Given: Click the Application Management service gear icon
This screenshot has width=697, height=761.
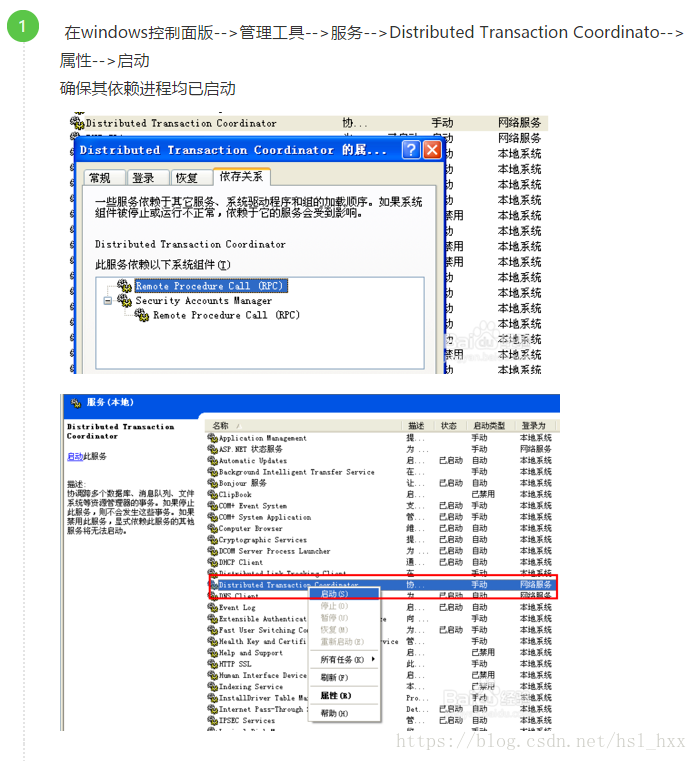Looking at the screenshot, I should coord(213,438).
